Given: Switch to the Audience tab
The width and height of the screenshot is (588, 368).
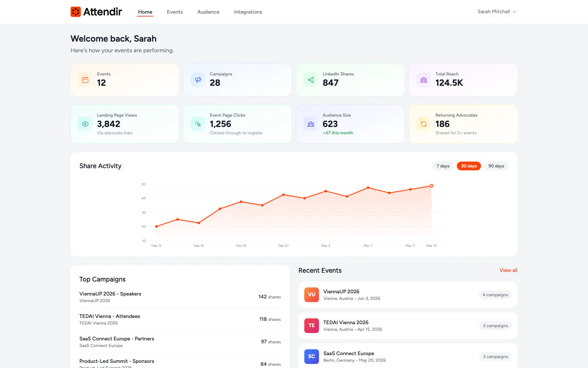Looking at the screenshot, I should pyautogui.click(x=208, y=12).
